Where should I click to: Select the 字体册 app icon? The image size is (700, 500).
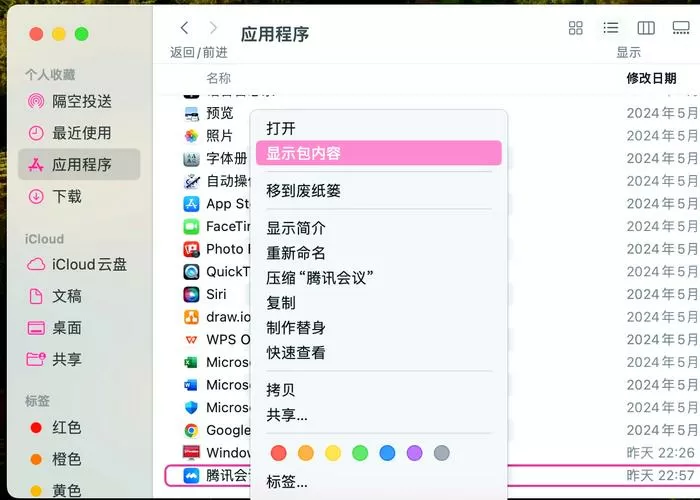point(192,158)
